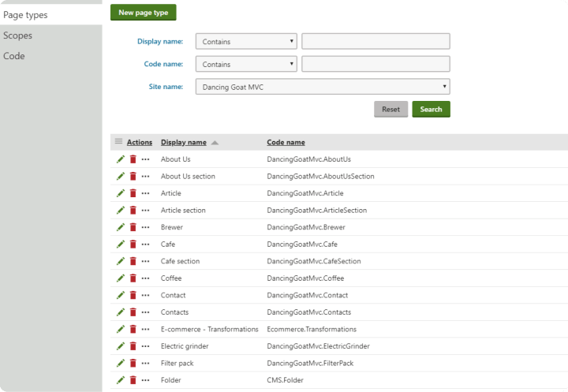Viewport: 568px width, 392px height.
Task: Open more actions for About Us
Action: tap(145, 159)
